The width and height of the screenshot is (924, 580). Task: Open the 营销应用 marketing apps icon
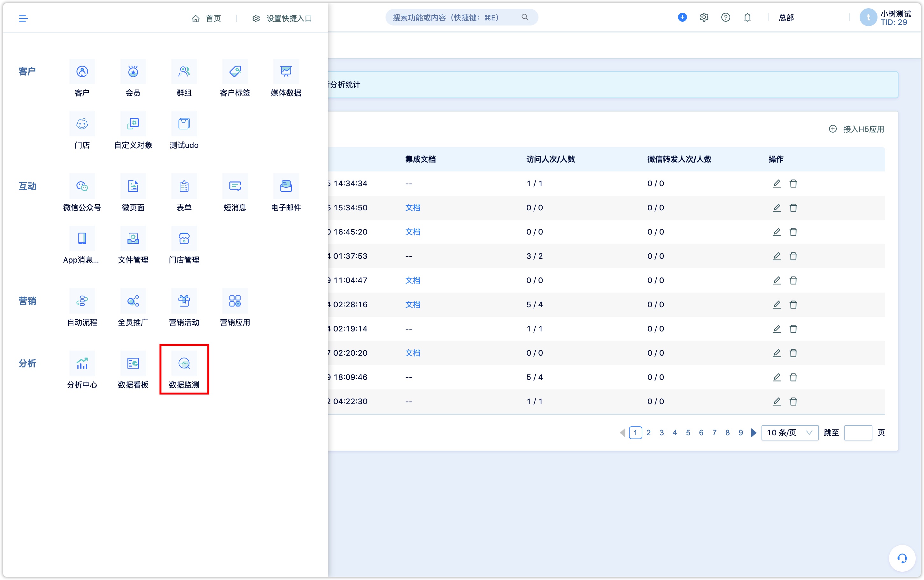click(x=235, y=301)
